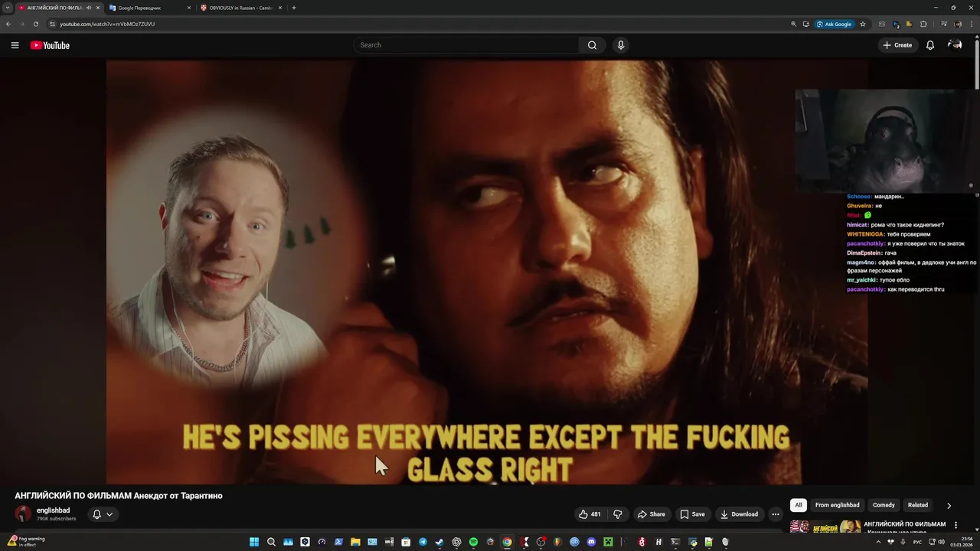
Task: Go back in browser history
Action: pos(8,24)
